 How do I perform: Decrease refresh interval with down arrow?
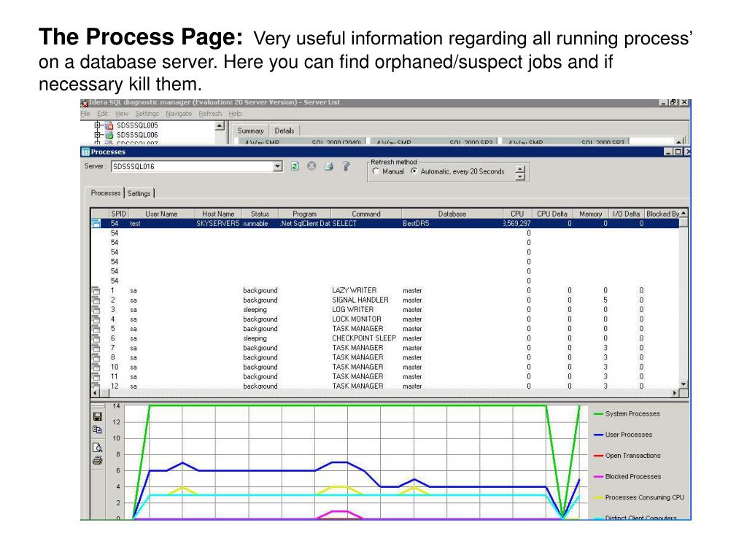(520, 176)
